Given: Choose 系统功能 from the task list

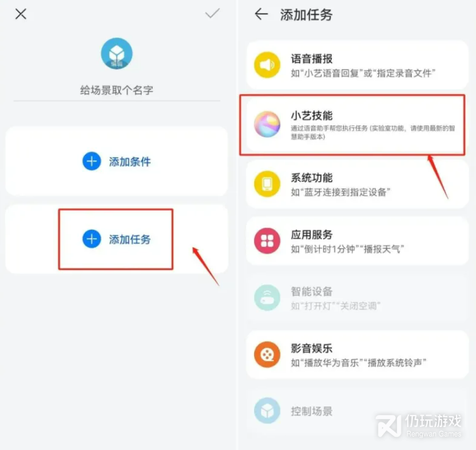Looking at the screenshot, I should (x=357, y=184).
